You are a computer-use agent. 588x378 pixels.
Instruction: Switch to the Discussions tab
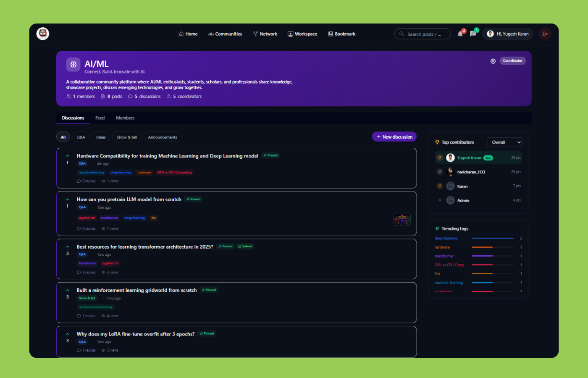73,118
